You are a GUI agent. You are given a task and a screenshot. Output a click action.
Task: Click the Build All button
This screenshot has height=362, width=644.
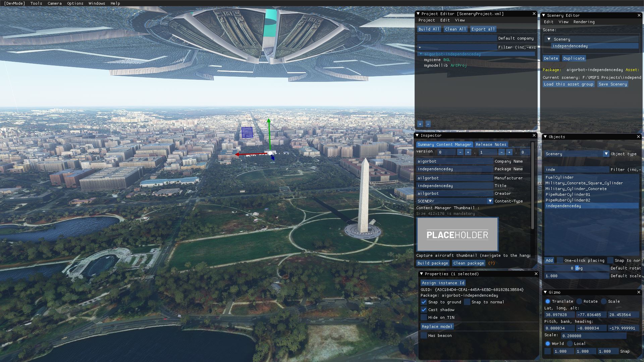pyautogui.click(x=429, y=29)
